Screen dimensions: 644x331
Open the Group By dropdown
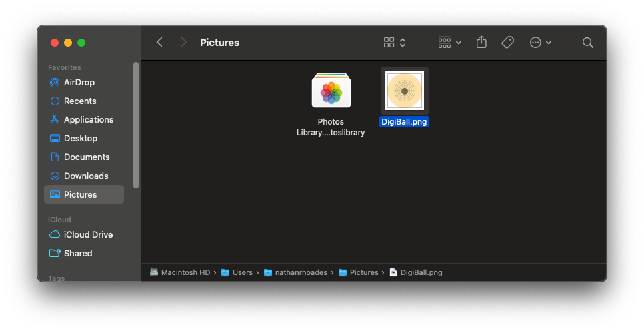click(x=449, y=42)
